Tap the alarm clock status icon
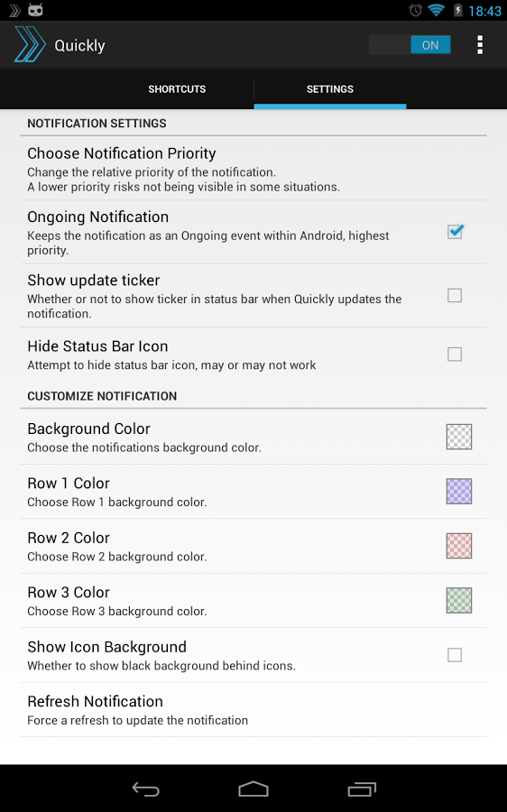507x812 pixels. click(x=415, y=10)
